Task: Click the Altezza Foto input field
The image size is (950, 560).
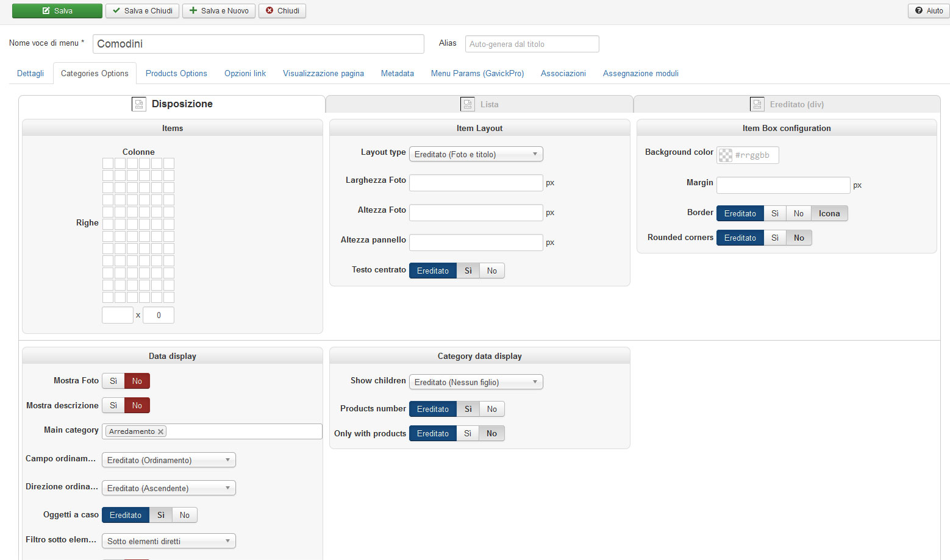Action: coord(476,213)
